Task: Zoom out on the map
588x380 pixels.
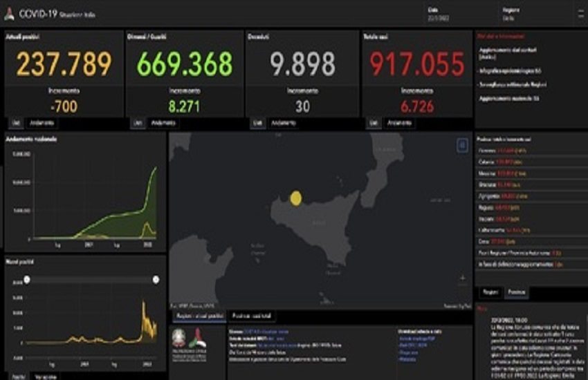Action: pyautogui.click(x=462, y=290)
